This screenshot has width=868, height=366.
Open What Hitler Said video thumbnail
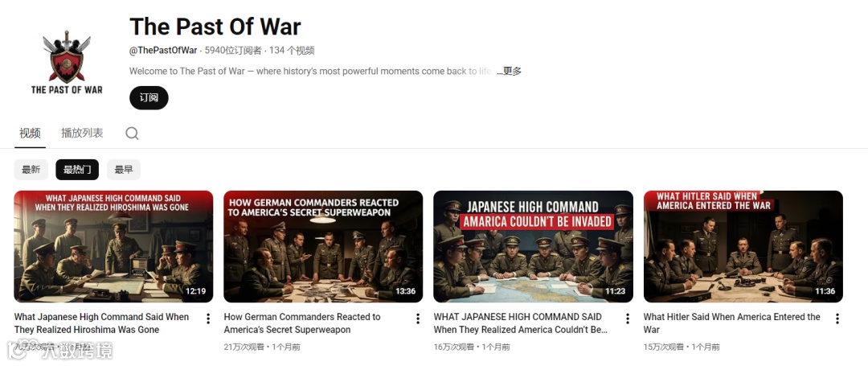(743, 246)
